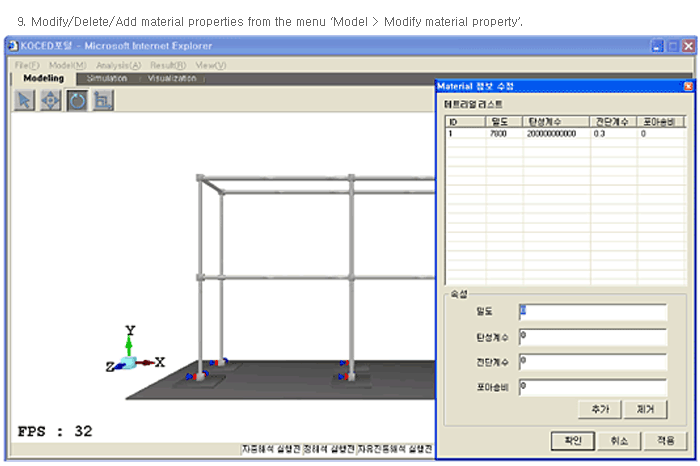The height and width of the screenshot is (466, 700).
Task: Open the View(V) menu
Action: click(211, 65)
